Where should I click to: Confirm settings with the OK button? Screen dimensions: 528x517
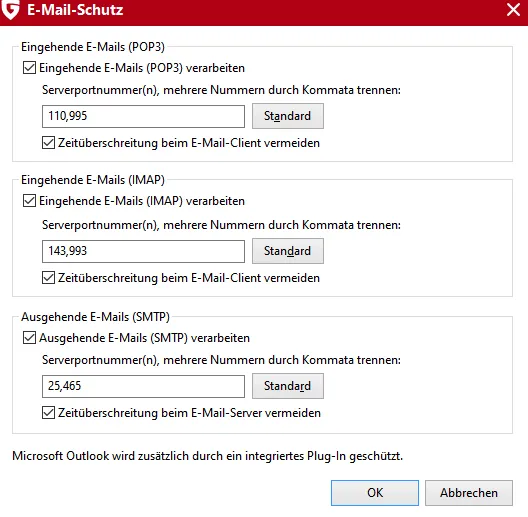(375, 493)
